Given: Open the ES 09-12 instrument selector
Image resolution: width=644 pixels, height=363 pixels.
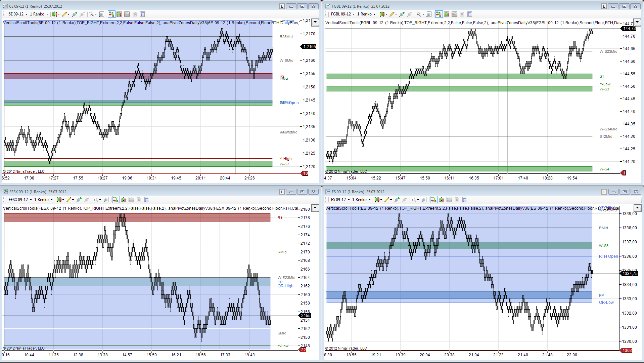Looking at the screenshot, I should [340, 200].
